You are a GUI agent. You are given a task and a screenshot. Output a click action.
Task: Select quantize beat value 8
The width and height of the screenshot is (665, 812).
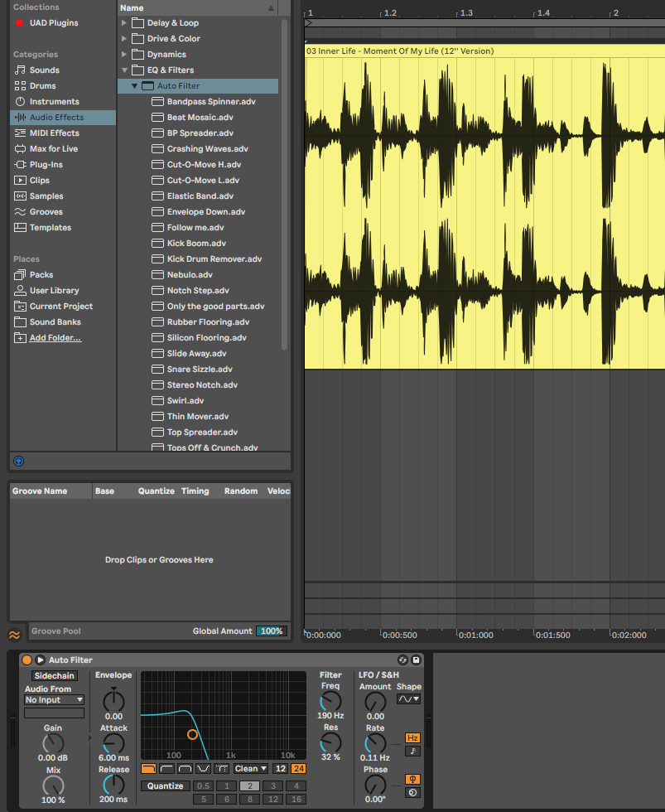tap(250, 799)
